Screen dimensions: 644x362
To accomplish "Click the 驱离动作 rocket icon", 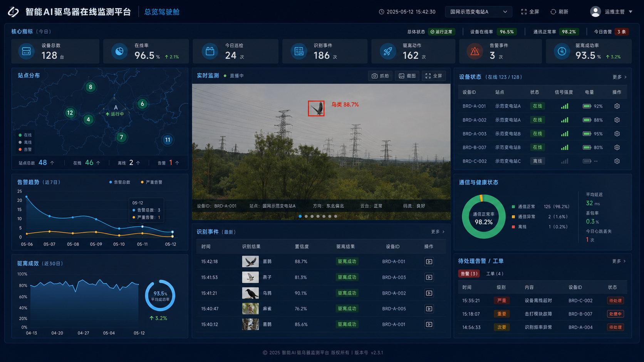I will (388, 51).
